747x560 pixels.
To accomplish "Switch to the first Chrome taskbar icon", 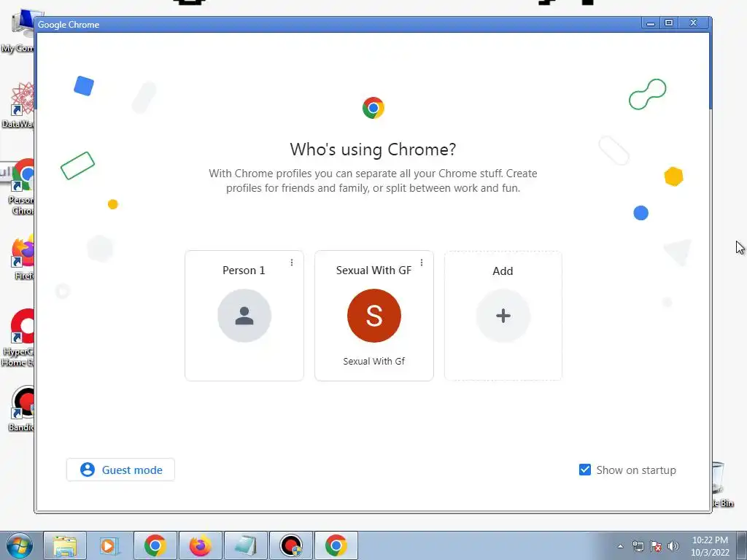I will [155, 545].
